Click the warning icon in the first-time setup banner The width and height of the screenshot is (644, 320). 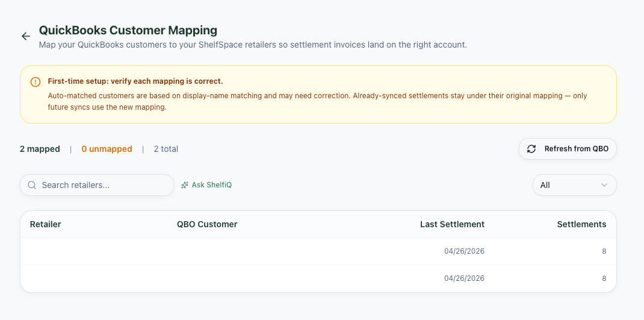pos(36,81)
